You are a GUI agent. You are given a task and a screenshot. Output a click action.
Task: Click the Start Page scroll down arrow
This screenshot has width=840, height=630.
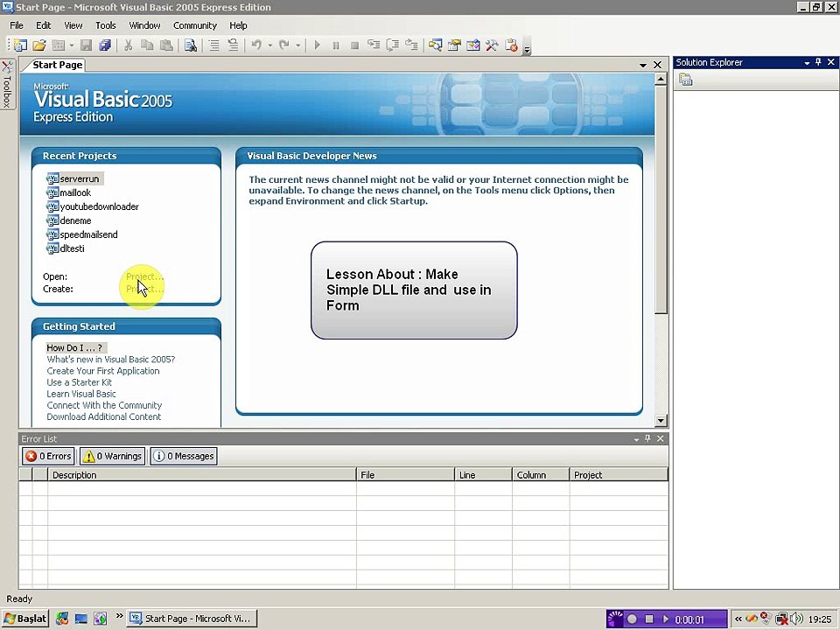pos(661,421)
